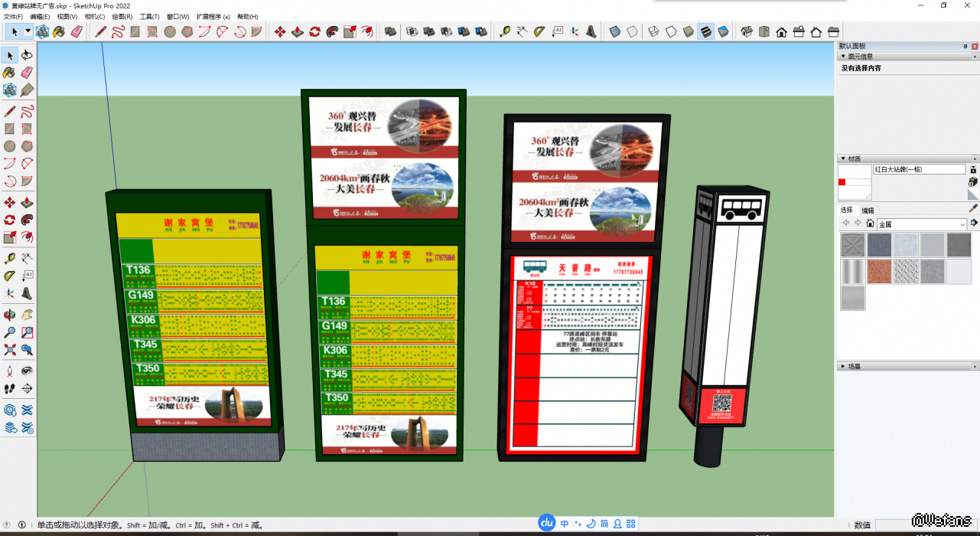Go to materials home folder icon
Screen dimensions: 980x536
[x=870, y=224]
